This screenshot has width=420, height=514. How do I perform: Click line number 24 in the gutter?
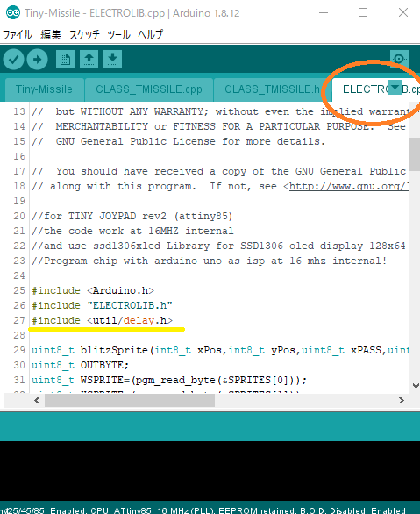click(x=19, y=275)
